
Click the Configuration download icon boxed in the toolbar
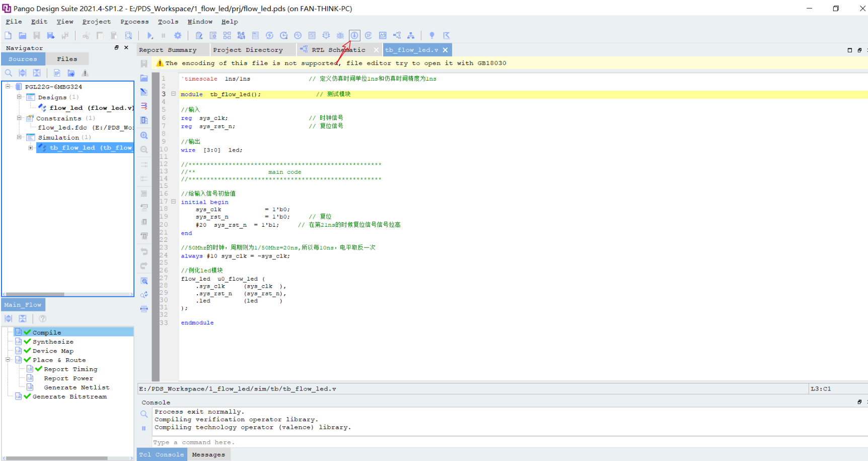354,35
